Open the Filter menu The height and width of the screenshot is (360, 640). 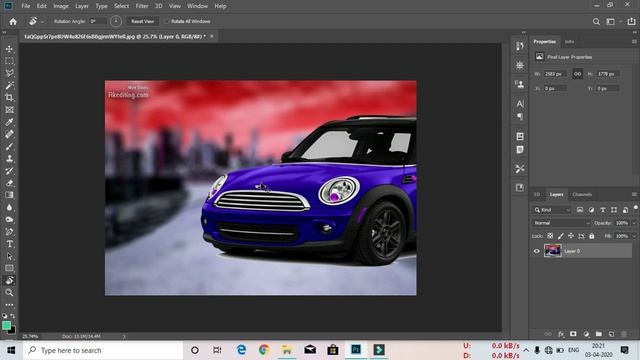tap(142, 6)
